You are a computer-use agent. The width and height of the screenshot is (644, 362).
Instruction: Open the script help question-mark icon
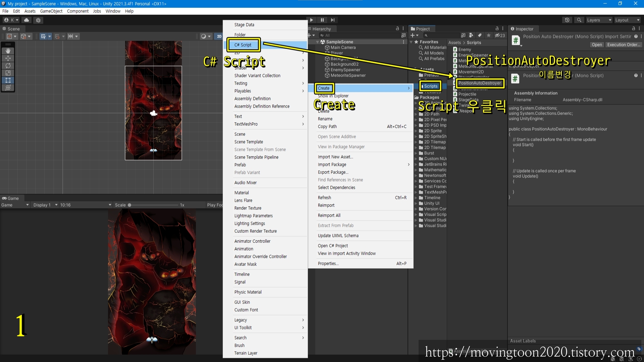coord(636,37)
